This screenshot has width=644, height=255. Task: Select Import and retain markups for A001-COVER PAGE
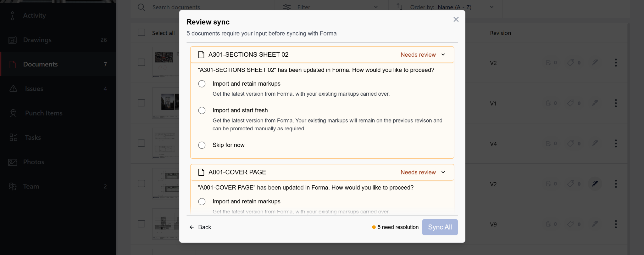tap(202, 201)
